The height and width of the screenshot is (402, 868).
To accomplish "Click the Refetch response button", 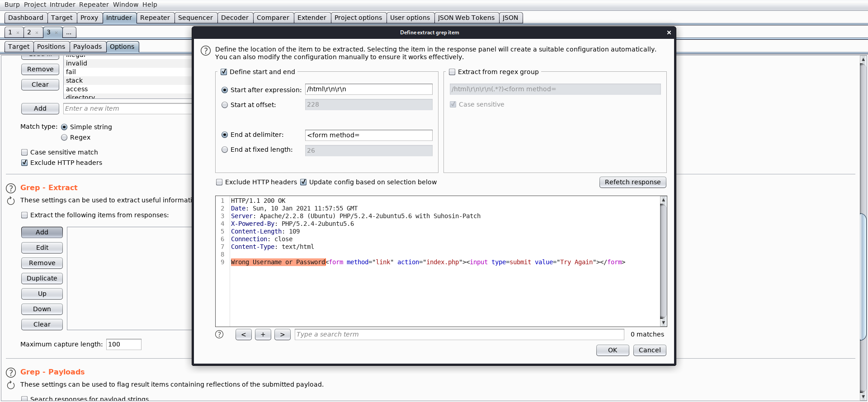I will click(632, 182).
